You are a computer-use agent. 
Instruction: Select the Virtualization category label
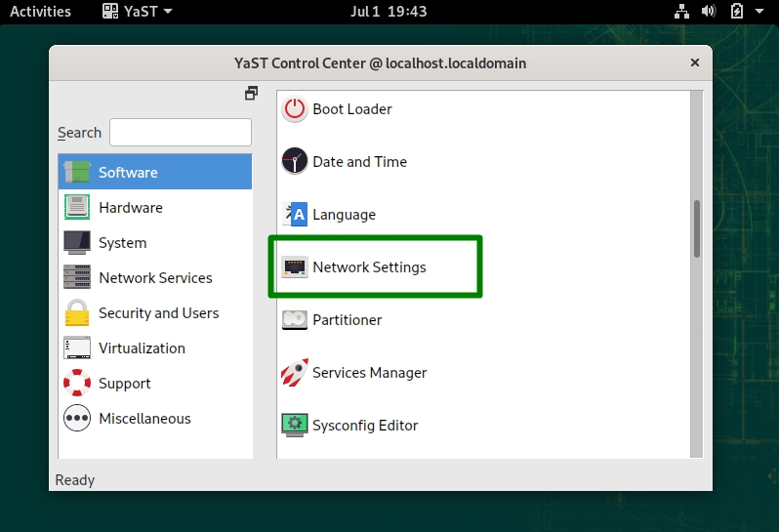[143, 348]
